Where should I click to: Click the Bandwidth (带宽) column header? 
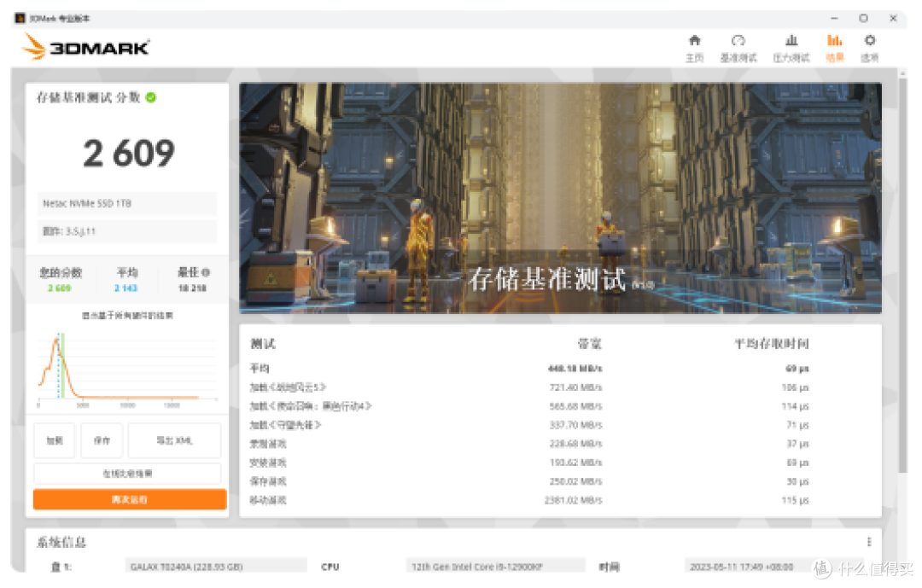[590, 344]
